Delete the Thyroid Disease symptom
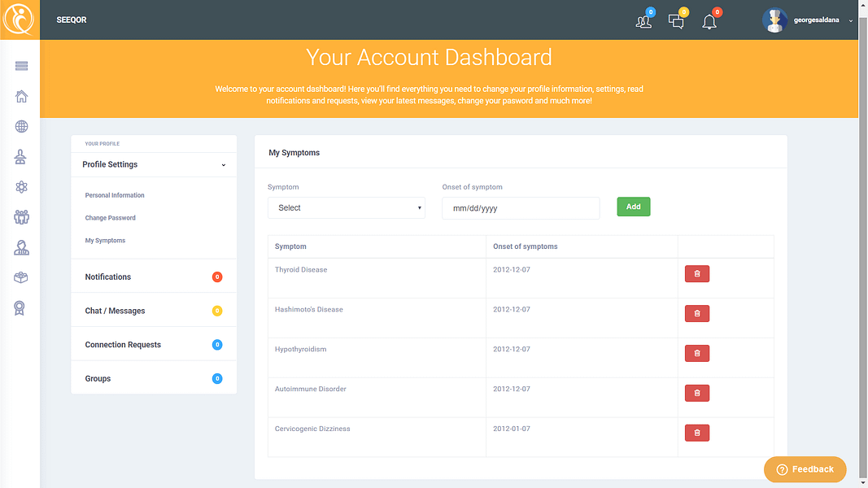Viewport: 868px width, 488px height. [697, 274]
